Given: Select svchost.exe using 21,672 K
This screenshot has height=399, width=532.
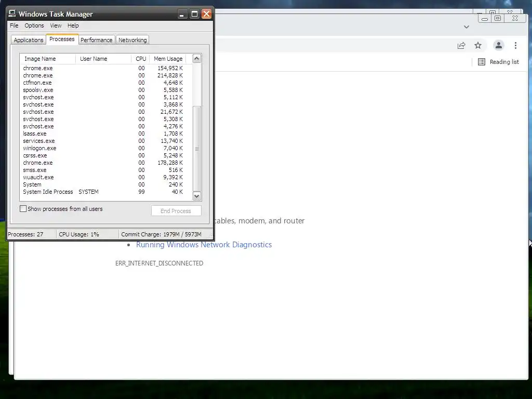Looking at the screenshot, I should coord(106,112).
